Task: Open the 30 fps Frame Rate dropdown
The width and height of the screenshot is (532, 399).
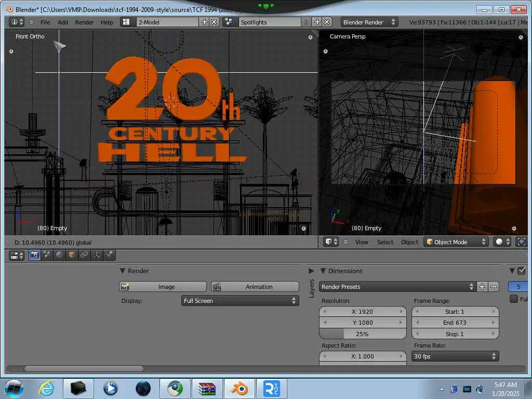Action: tap(455, 356)
